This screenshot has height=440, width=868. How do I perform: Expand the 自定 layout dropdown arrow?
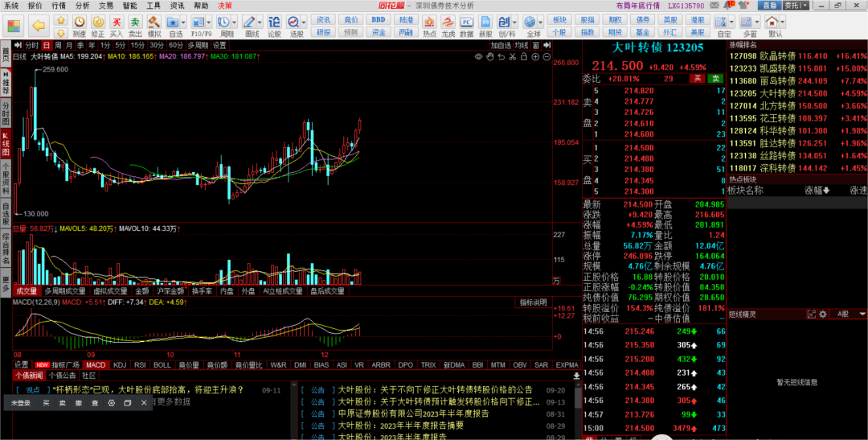point(731,23)
